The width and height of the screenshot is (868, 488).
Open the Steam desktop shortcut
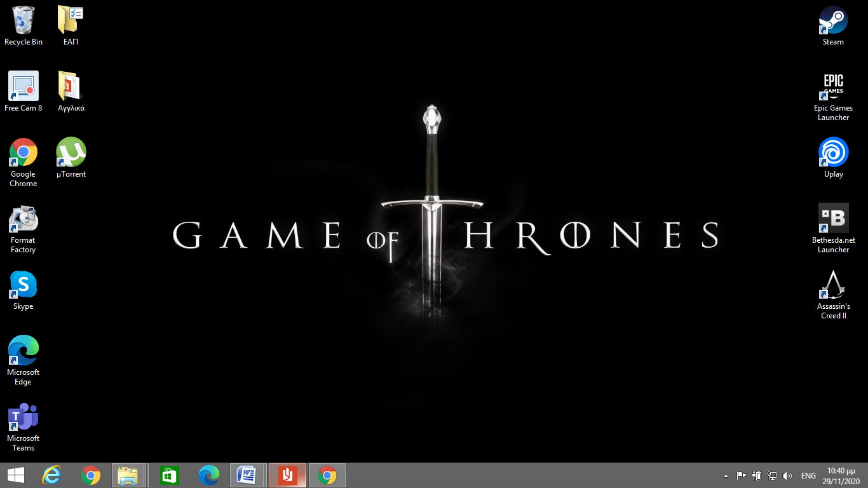tap(833, 22)
